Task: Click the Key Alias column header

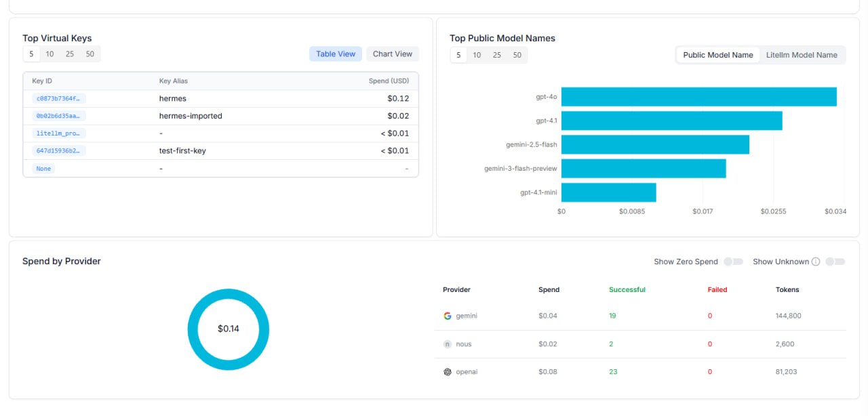Action: click(174, 81)
